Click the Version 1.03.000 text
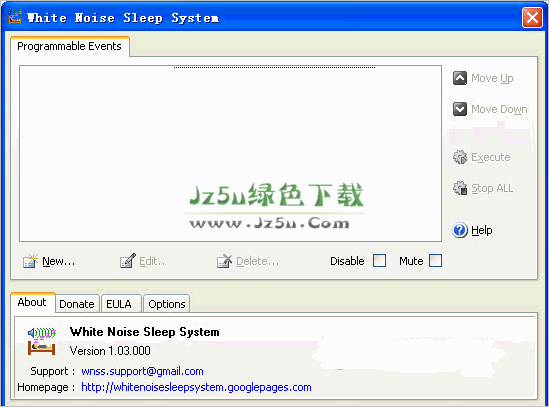549x407 pixels. (x=110, y=351)
